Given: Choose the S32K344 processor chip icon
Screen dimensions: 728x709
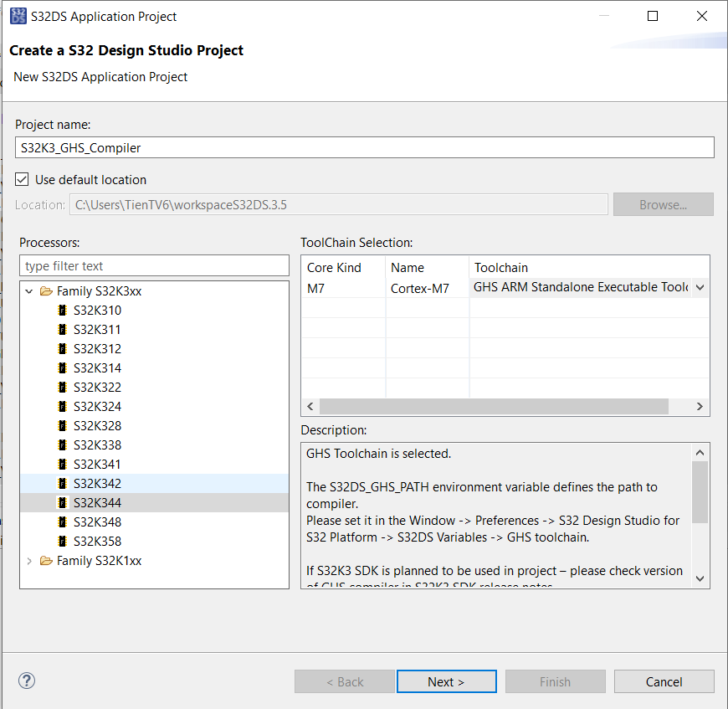Looking at the screenshot, I should coord(62,503).
